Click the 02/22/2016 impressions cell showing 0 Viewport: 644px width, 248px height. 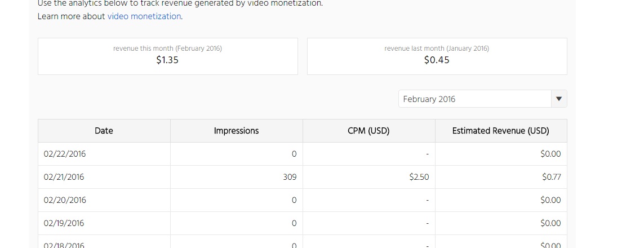point(294,154)
